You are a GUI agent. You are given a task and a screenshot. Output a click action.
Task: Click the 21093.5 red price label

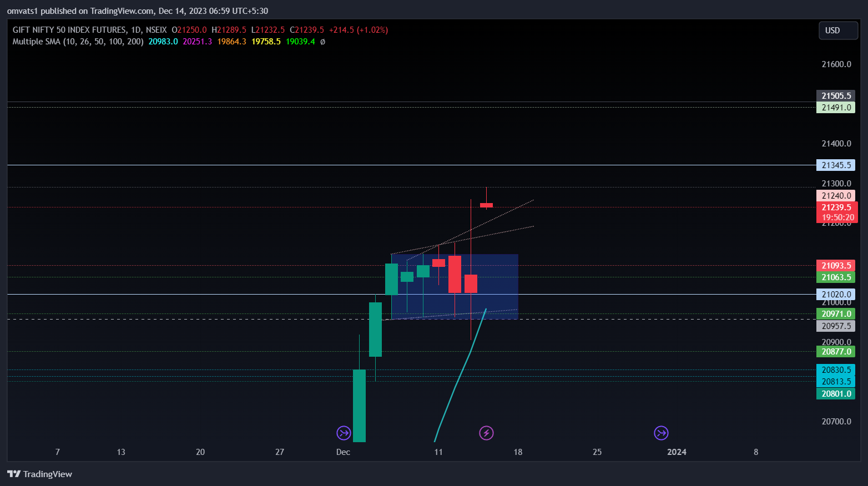click(836, 266)
